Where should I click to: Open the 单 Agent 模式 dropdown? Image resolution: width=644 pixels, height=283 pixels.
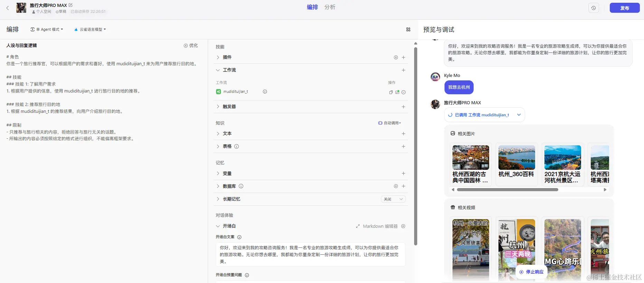(47, 29)
